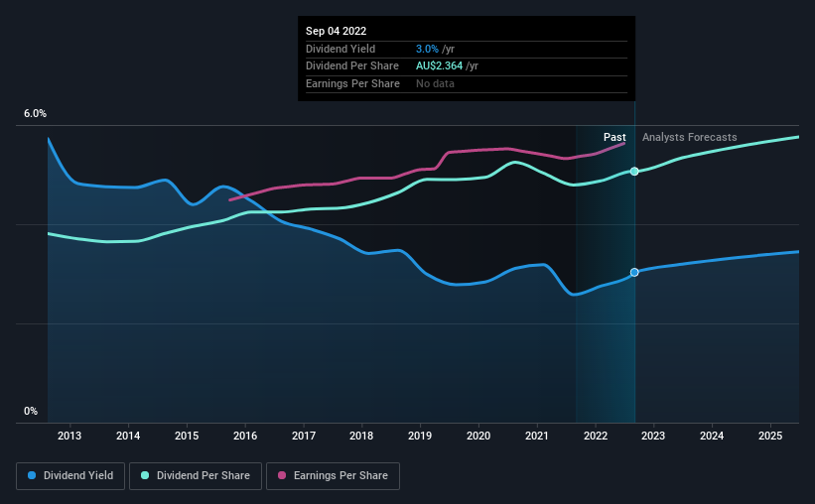
Task: Click the 2023 x-axis label
Action: pos(653,436)
